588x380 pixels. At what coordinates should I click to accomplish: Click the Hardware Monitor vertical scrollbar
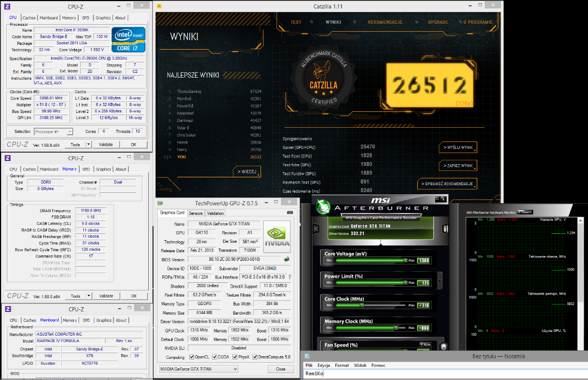[x=581, y=283]
